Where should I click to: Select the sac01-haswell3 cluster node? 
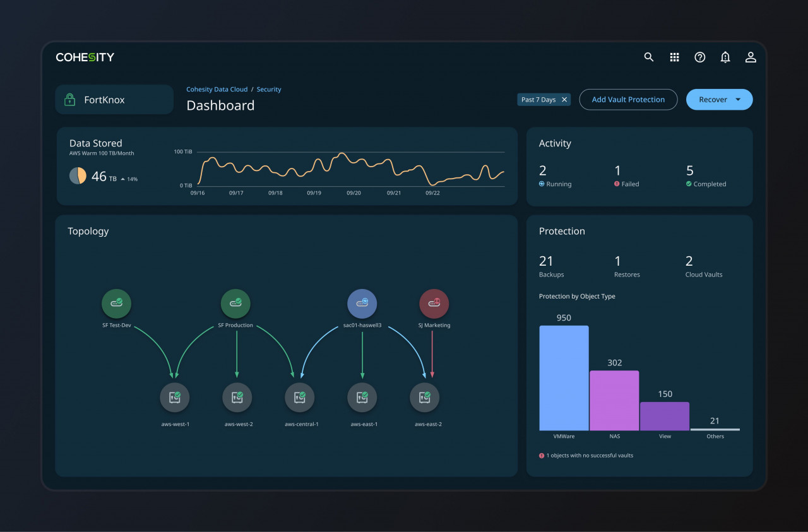(362, 304)
